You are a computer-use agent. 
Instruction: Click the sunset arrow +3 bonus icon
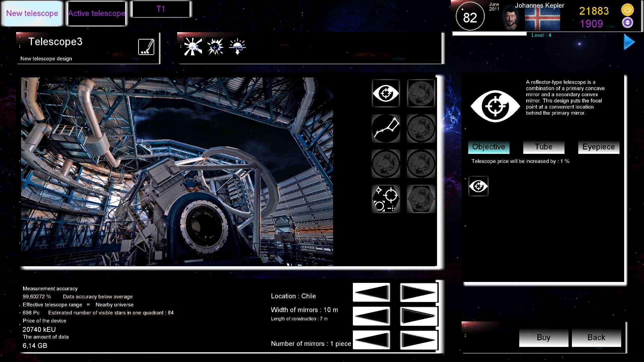pyautogui.click(x=237, y=47)
